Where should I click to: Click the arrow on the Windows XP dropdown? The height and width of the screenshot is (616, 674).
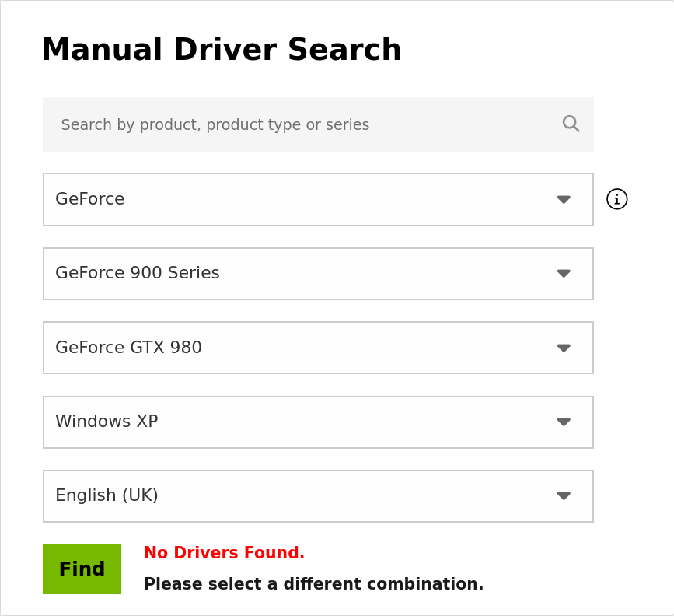tap(564, 422)
